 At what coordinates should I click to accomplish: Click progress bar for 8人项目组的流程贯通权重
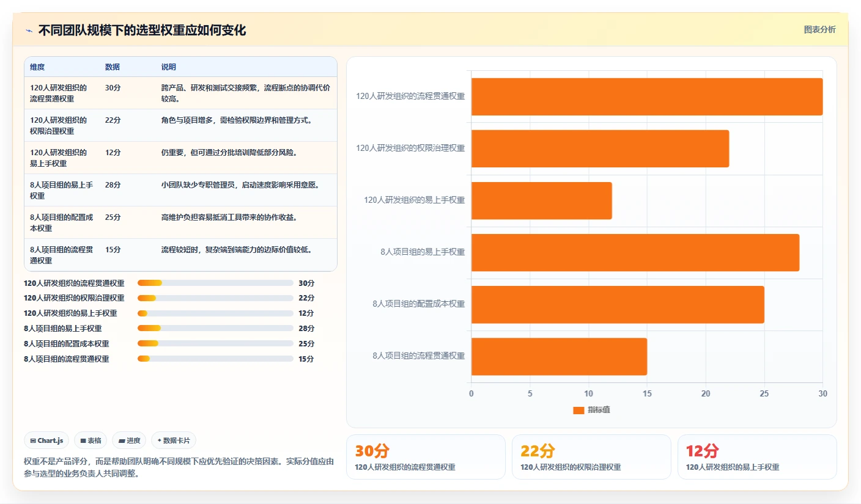[215, 359]
